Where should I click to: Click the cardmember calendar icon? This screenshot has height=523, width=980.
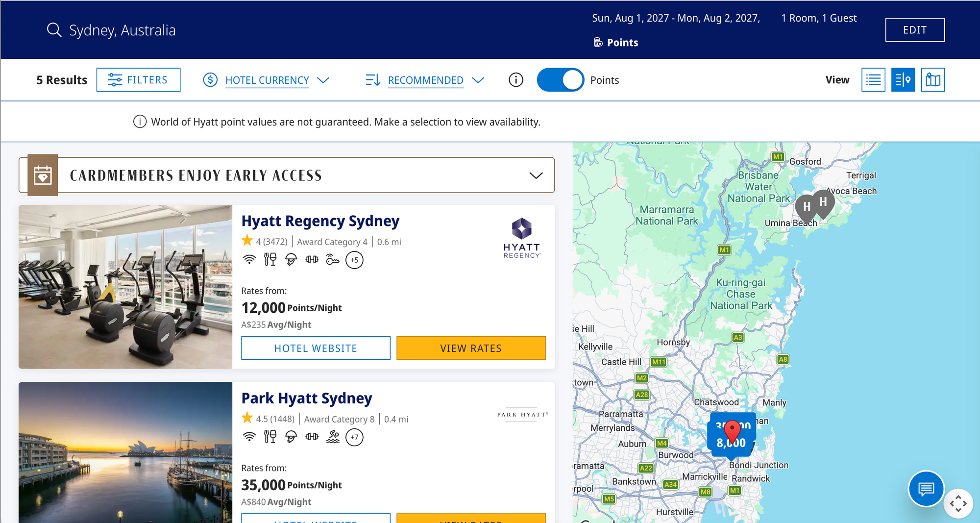point(43,175)
